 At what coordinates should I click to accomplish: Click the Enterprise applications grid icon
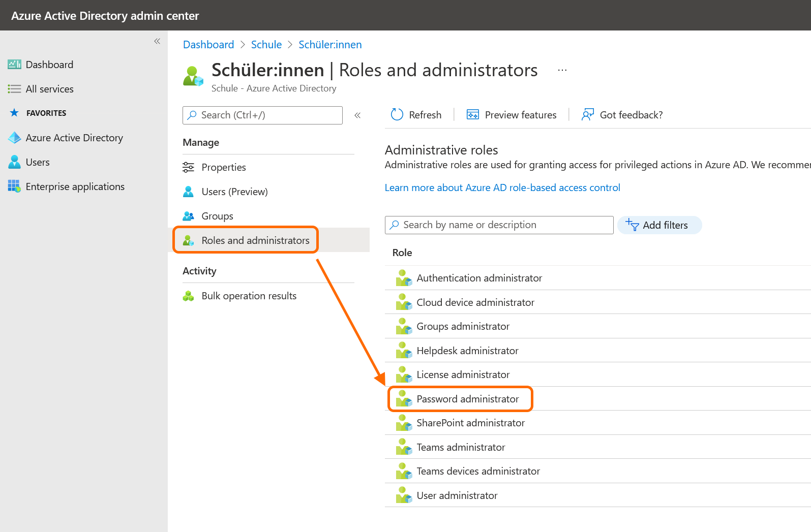click(x=14, y=186)
